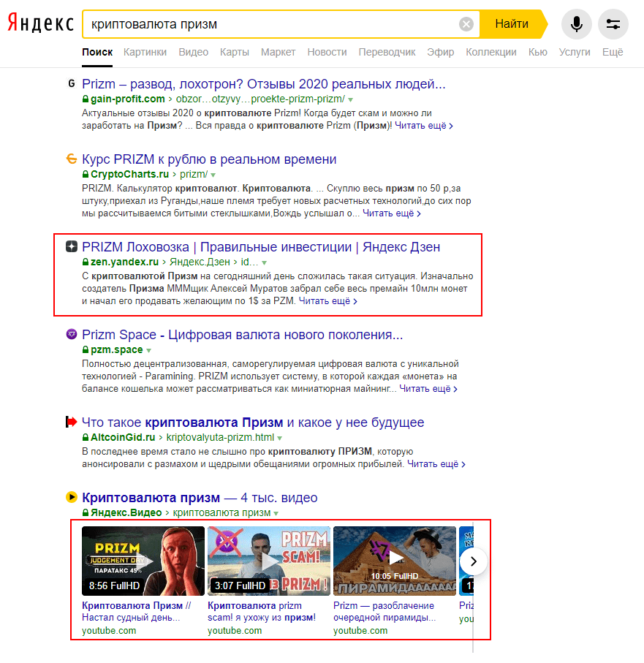Open video title 'Криптовалюта Призм // Настал судный день'
The image size is (644, 663).
(x=137, y=611)
